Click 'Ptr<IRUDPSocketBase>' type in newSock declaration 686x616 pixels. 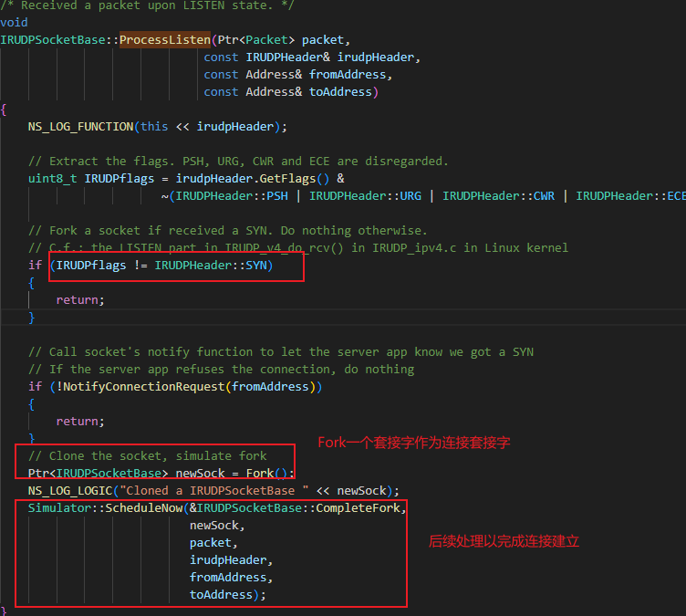pyautogui.click(x=98, y=474)
